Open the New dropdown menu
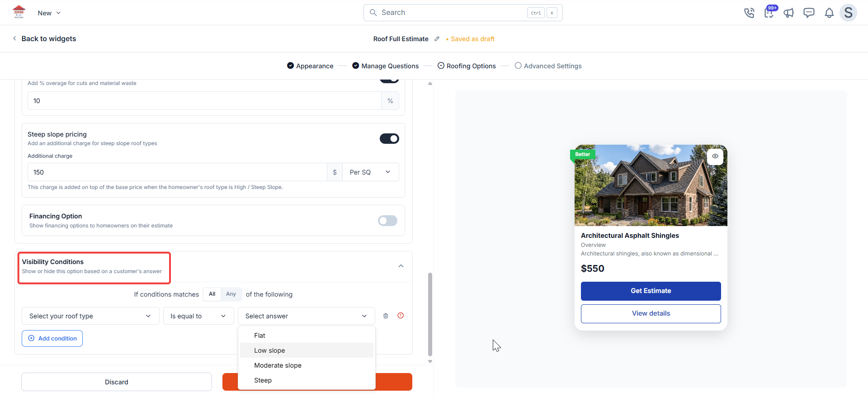Screen dimensions: 868x397 pyautogui.click(x=49, y=13)
